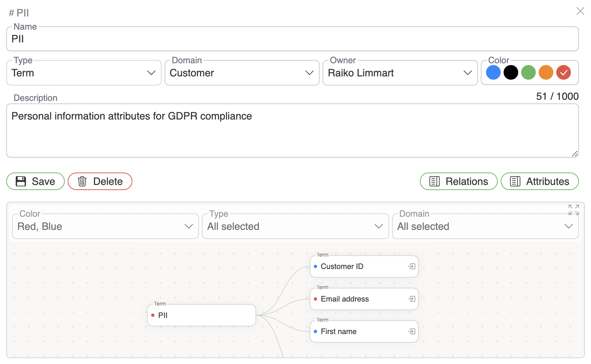This screenshot has height=364, width=591.
Task: Select the orange color swatch
Action: (546, 72)
